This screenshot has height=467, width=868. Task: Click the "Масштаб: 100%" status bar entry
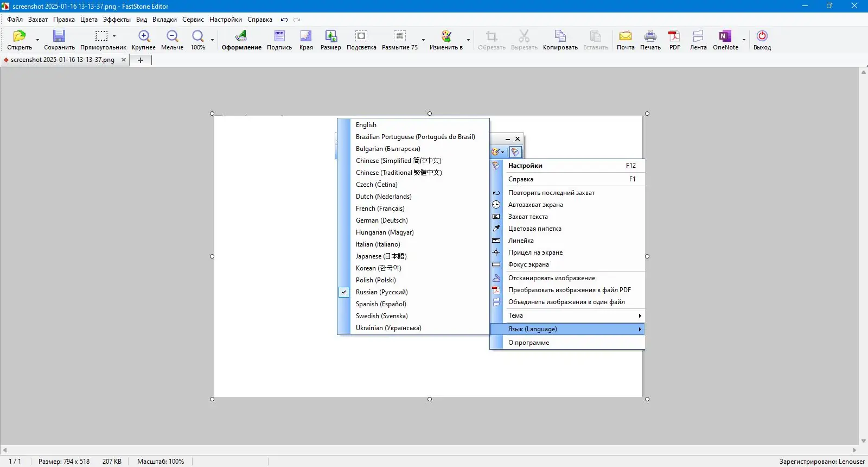pyautogui.click(x=161, y=462)
